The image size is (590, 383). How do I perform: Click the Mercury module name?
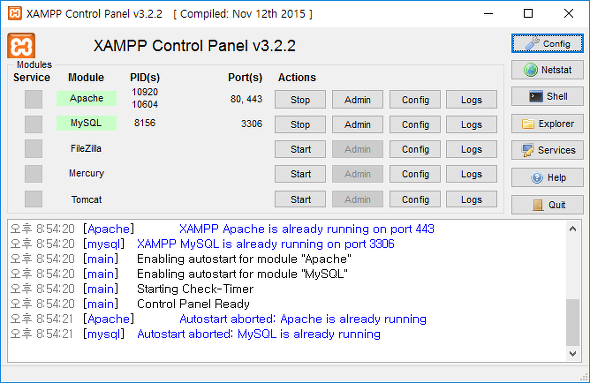(86, 173)
